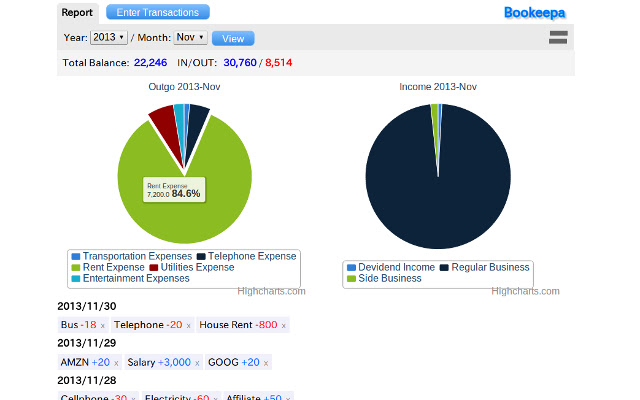Select the Salary +3,000 transaction tag
The height and width of the screenshot is (400, 640).
[x=159, y=363]
